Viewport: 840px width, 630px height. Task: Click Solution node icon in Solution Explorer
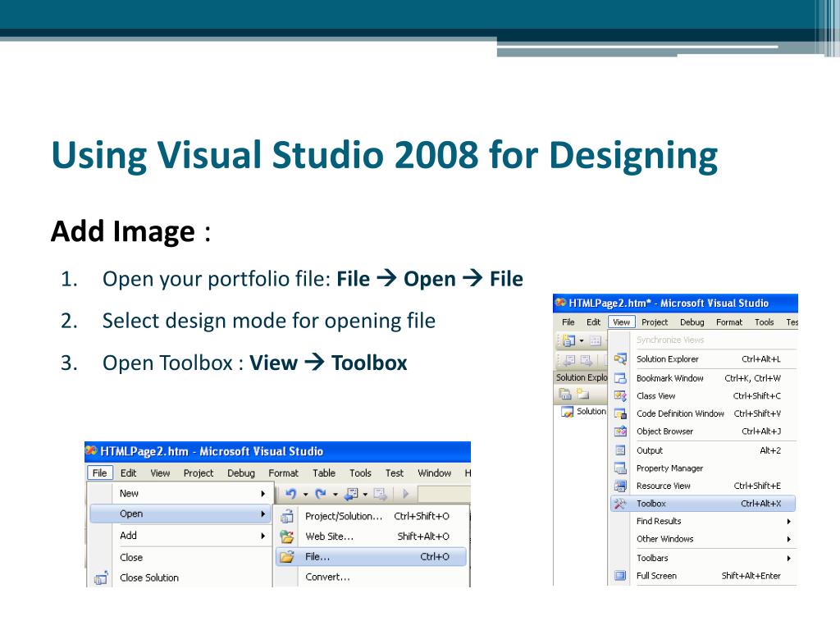click(568, 412)
